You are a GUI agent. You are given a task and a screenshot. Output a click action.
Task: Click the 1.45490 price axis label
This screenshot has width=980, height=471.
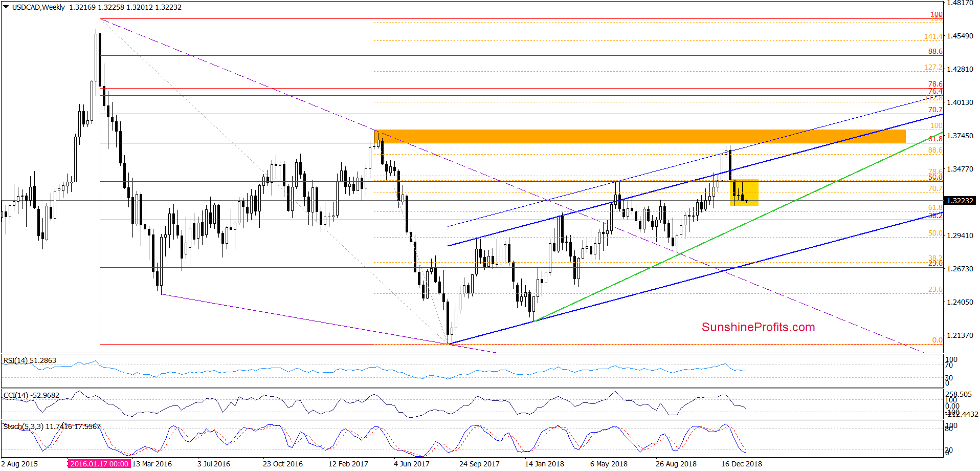[960, 36]
